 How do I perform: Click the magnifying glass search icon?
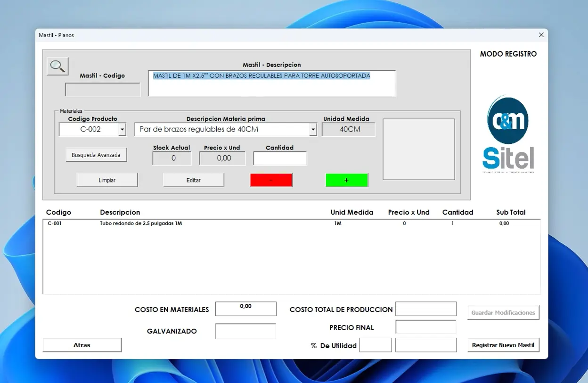[57, 66]
